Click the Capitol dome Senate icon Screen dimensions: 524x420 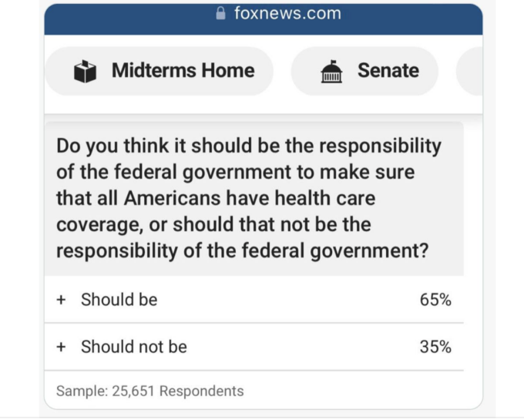click(331, 71)
